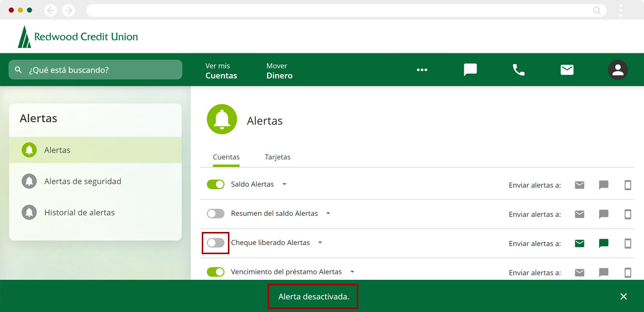The height and width of the screenshot is (312, 644).
Task: Expand Vencimiento del préstamo Alertas arrow
Action: pos(352,272)
